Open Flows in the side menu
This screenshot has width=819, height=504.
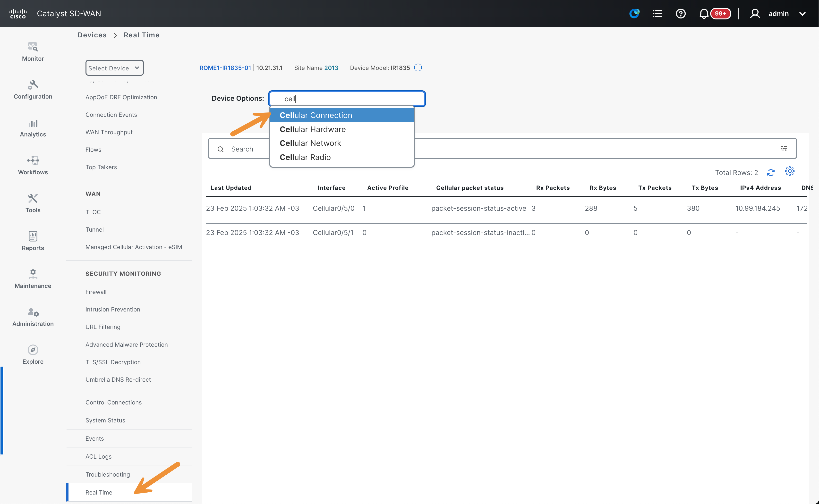coord(93,150)
